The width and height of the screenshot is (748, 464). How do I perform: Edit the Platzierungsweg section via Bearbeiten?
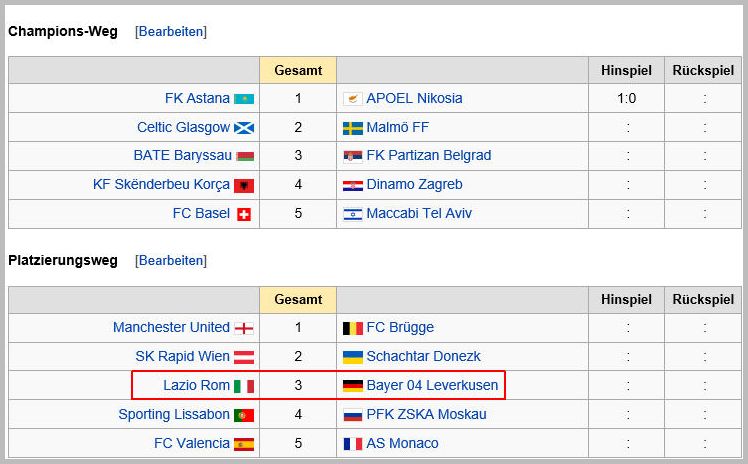pyautogui.click(x=171, y=260)
